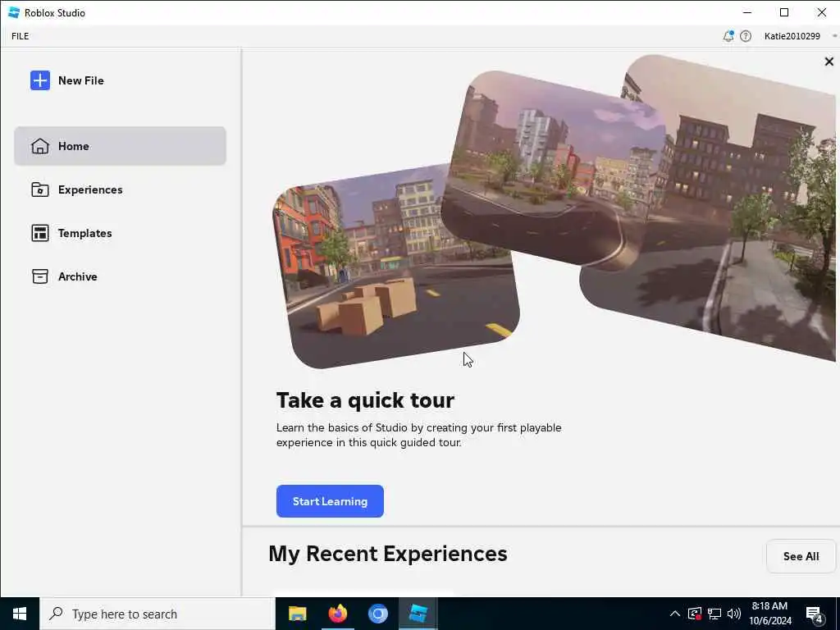840x630 pixels.
Task: Open the volume speaker tray icon
Action: (734, 614)
